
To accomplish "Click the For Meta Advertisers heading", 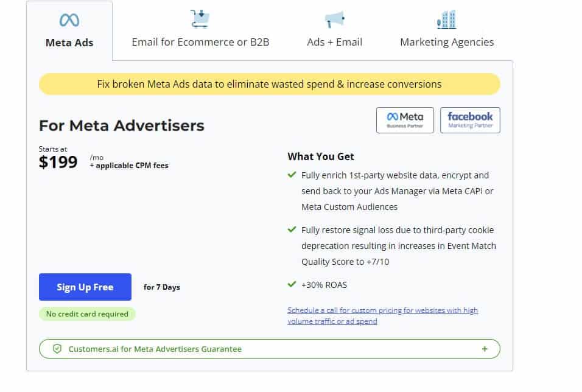I will [x=122, y=125].
